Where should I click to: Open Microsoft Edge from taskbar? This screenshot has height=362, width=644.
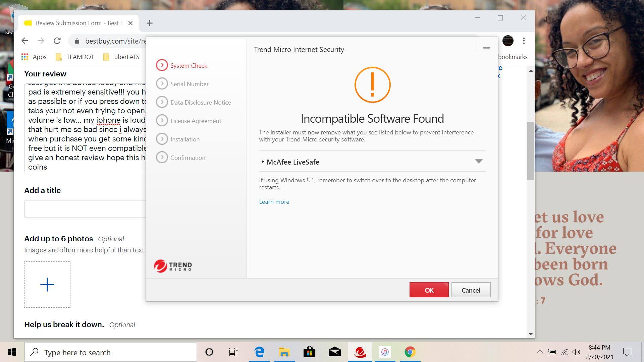pos(259,352)
